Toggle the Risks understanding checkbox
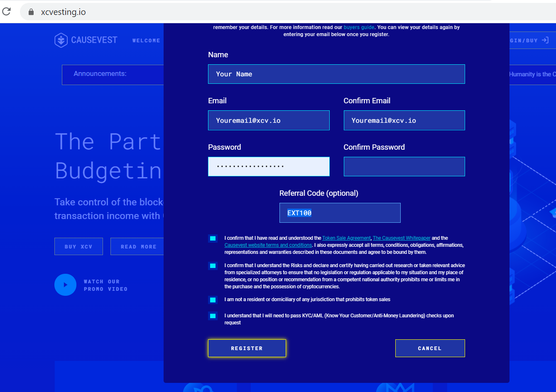The height and width of the screenshot is (392, 556). pyautogui.click(x=213, y=265)
